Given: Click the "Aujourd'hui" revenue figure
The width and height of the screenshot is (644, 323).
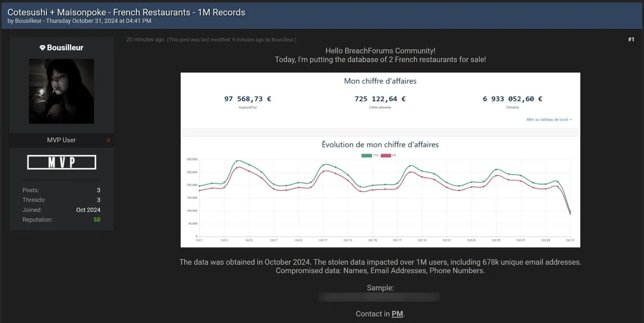Looking at the screenshot, I should [247, 99].
